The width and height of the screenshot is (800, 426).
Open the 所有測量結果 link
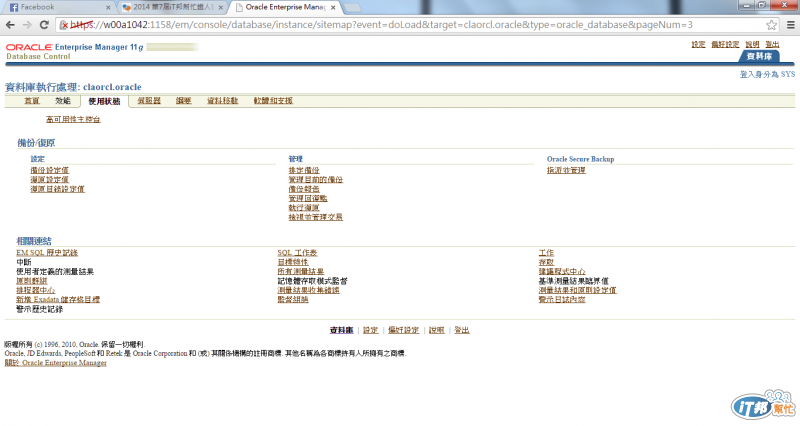(301, 271)
